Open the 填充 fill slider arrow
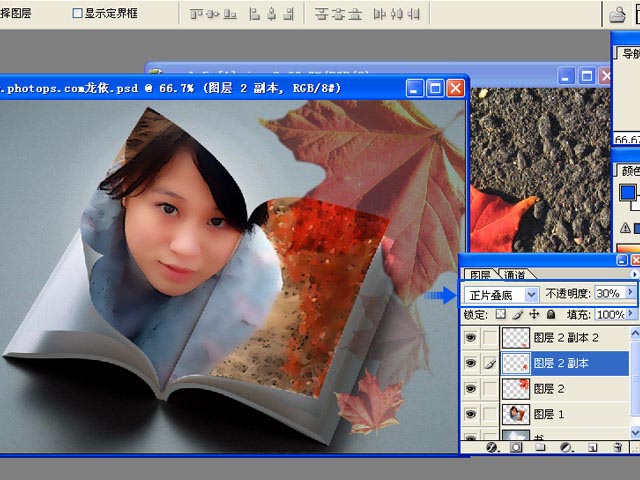The image size is (640, 480). pyautogui.click(x=631, y=315)
